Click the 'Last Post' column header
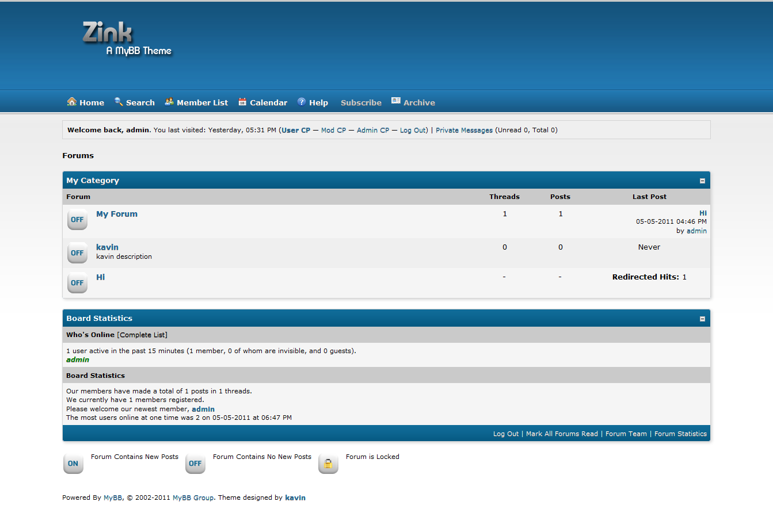 click(x=649, y=197)
